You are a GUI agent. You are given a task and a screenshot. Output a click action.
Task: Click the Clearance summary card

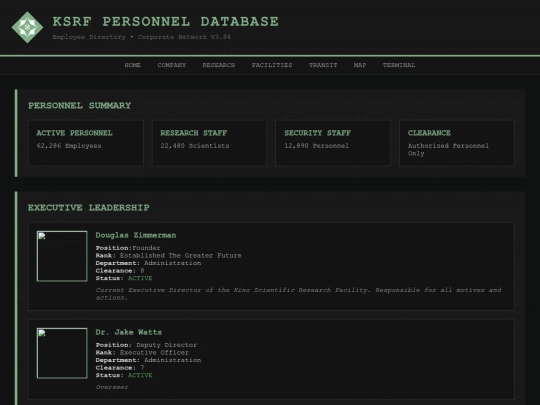pyautogui.click(x=457, y=143)
